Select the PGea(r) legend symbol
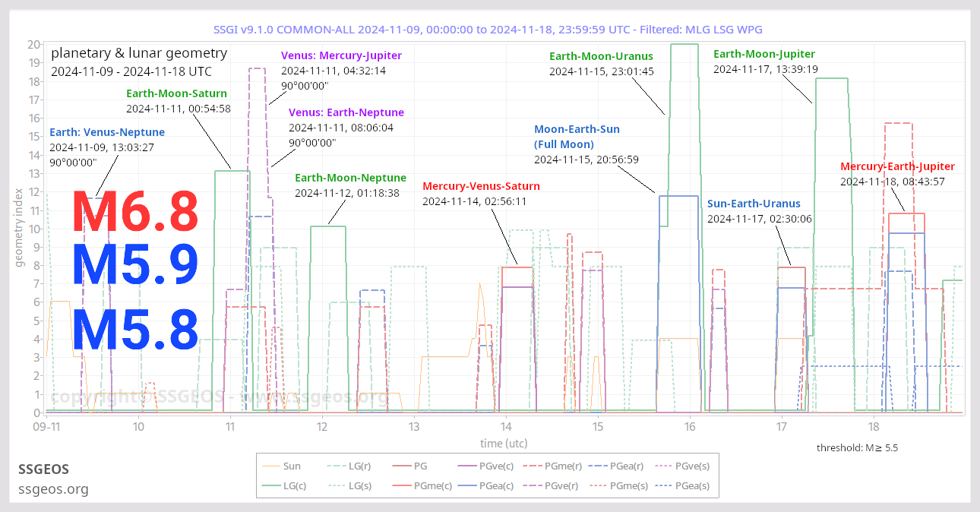This screenshot has width=980, height=512. tap(597, 466)
